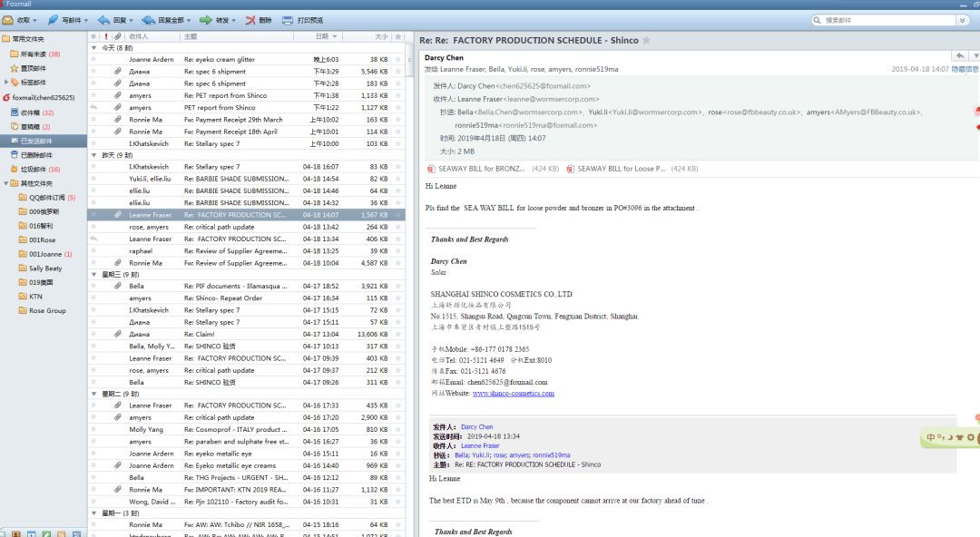980x537 pixels.
Task: Click inside the search mail (搜索邮件) input field
Action: point(889,20)
